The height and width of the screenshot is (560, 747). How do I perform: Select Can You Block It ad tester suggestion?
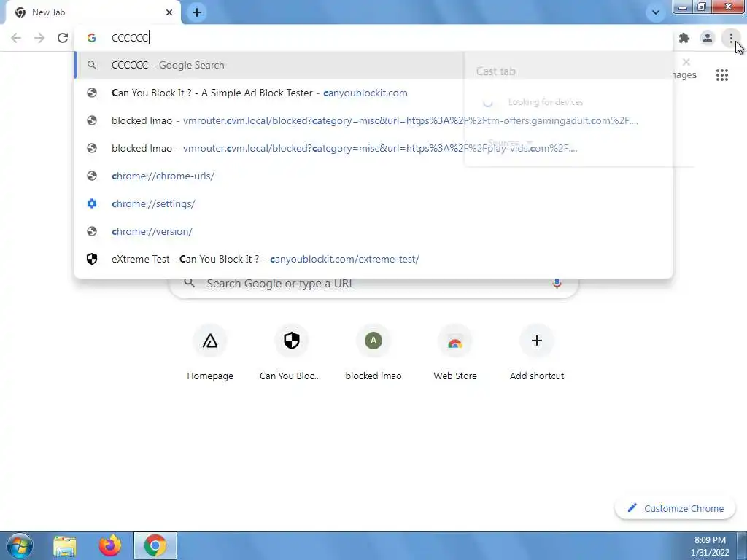373,93
